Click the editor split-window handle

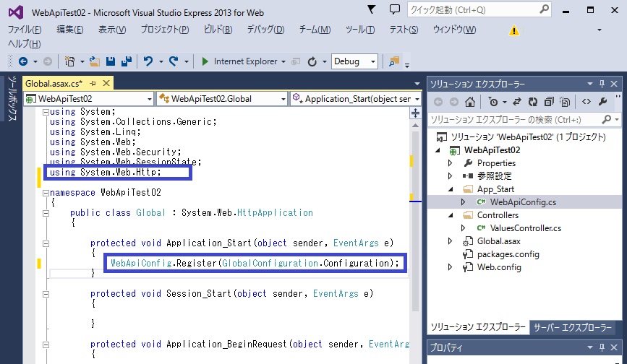coord(415,113)
